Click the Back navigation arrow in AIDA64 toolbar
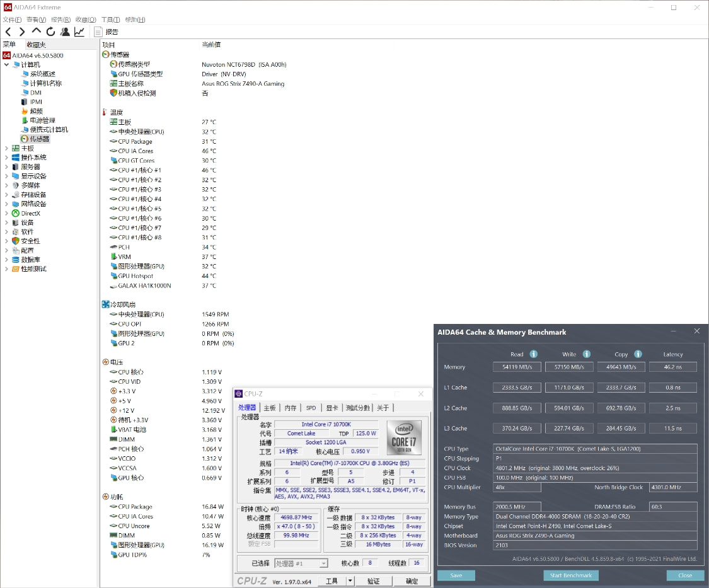The image size is (709, 588). coord(8,32)
